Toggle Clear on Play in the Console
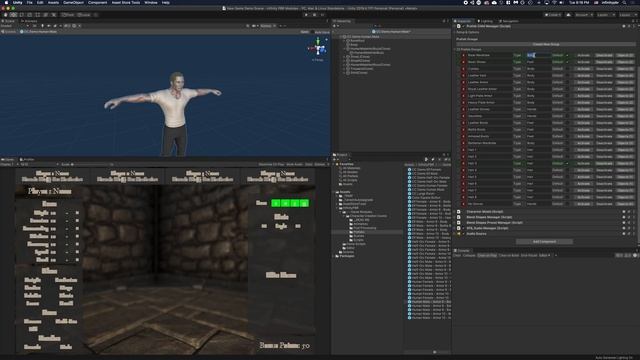The image size is (640, 360). click(x=487, y=256)
